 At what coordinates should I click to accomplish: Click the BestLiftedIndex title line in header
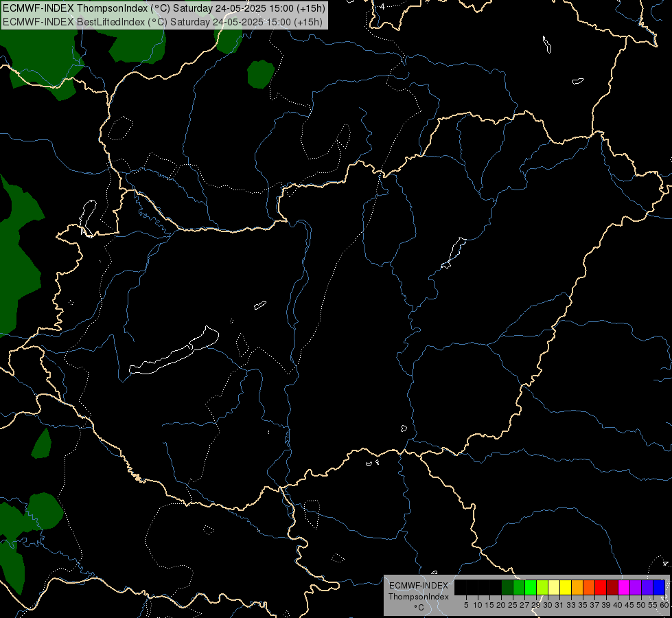click(x=163, y=22)
